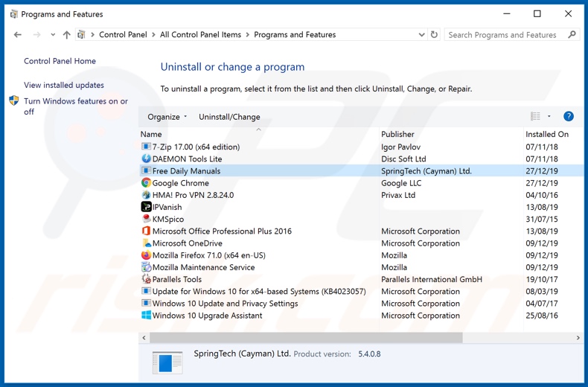Open the Organize dropdown menu
Screen dimensions: 588x387
tap(167, 117)
